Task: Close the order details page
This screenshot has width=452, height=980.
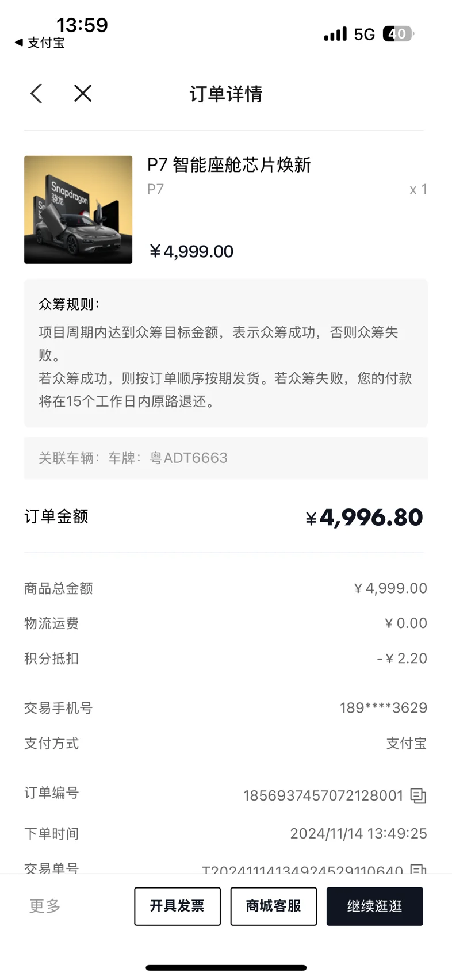Action: coord(83,93)
